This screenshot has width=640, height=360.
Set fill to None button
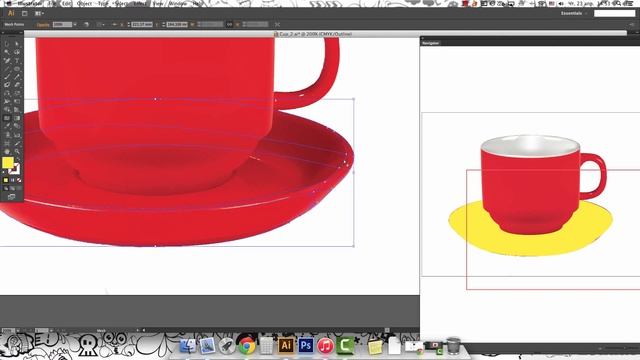pyautogui.click(x=19, y=180)
